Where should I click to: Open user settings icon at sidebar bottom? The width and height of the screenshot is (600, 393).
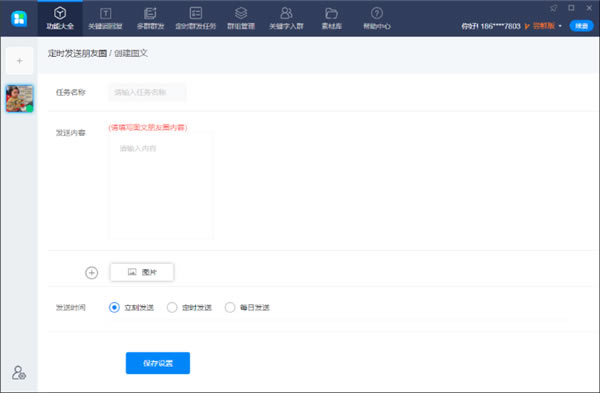(18, 373)
